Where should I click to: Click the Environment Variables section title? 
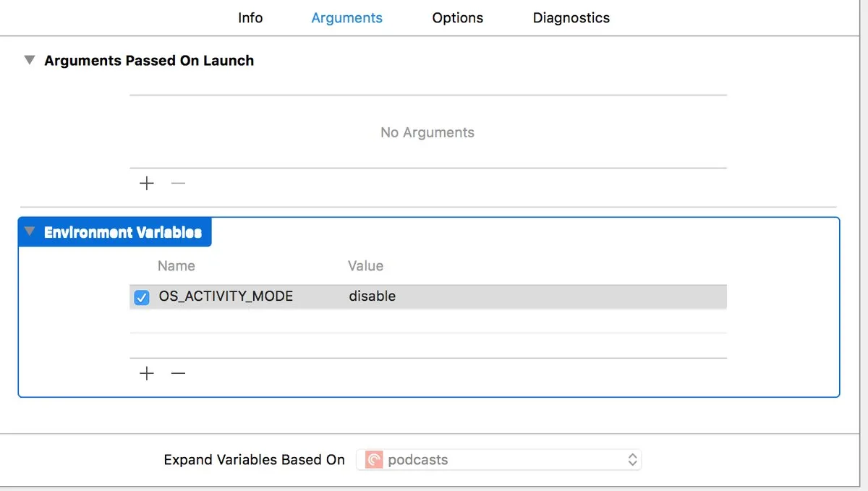122,232
